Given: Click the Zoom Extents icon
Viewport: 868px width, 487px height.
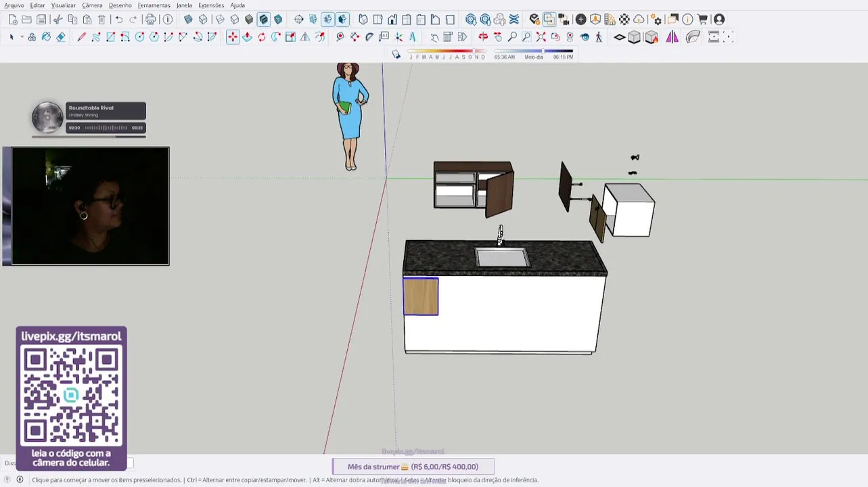Looking at the screenshot, I should tap(541, 37).
